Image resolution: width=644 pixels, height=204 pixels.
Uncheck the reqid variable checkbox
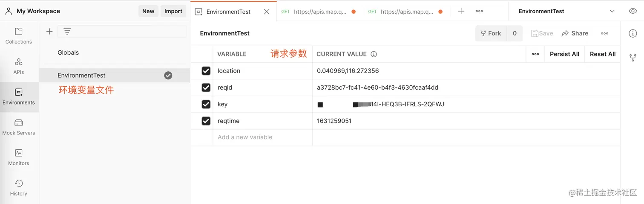coord(206,87)
